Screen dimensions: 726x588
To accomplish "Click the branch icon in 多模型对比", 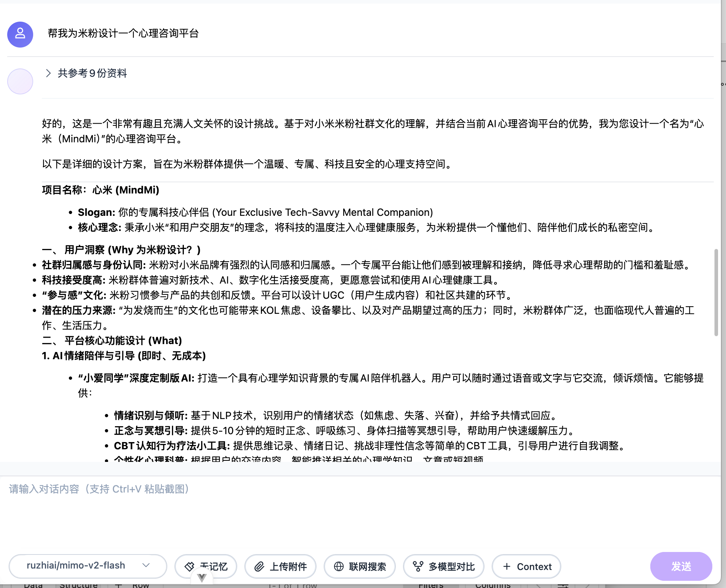I will point(418,566).
